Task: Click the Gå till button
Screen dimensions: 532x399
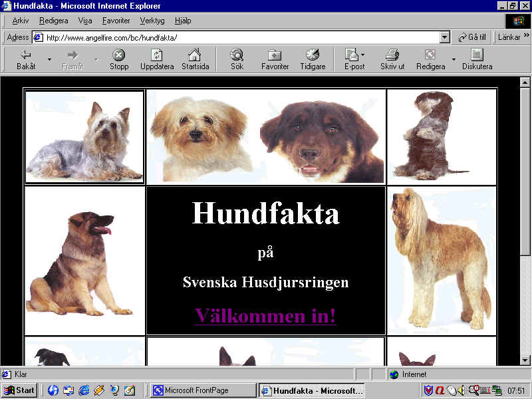Action: pyautogui.click(x=472, y=37)
